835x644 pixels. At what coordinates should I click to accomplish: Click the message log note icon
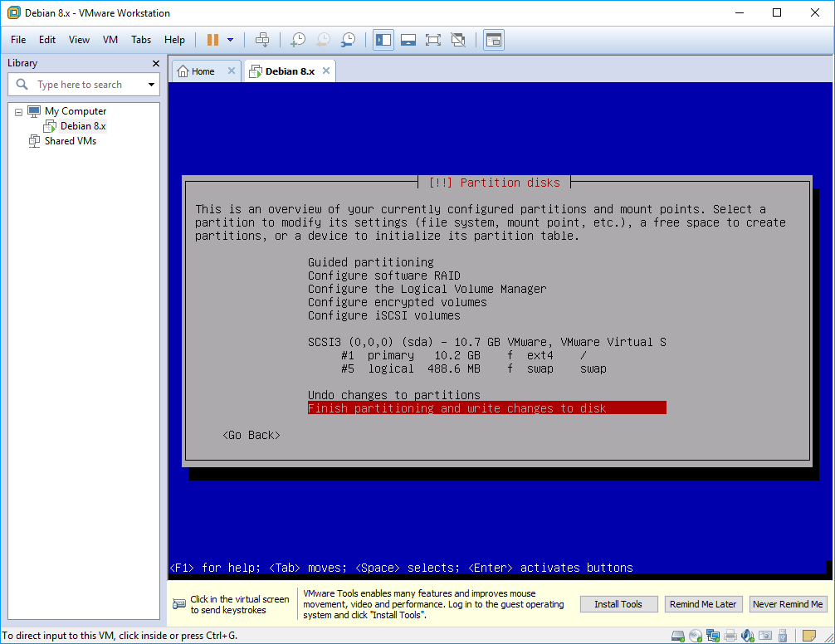(x=809, y=636)
